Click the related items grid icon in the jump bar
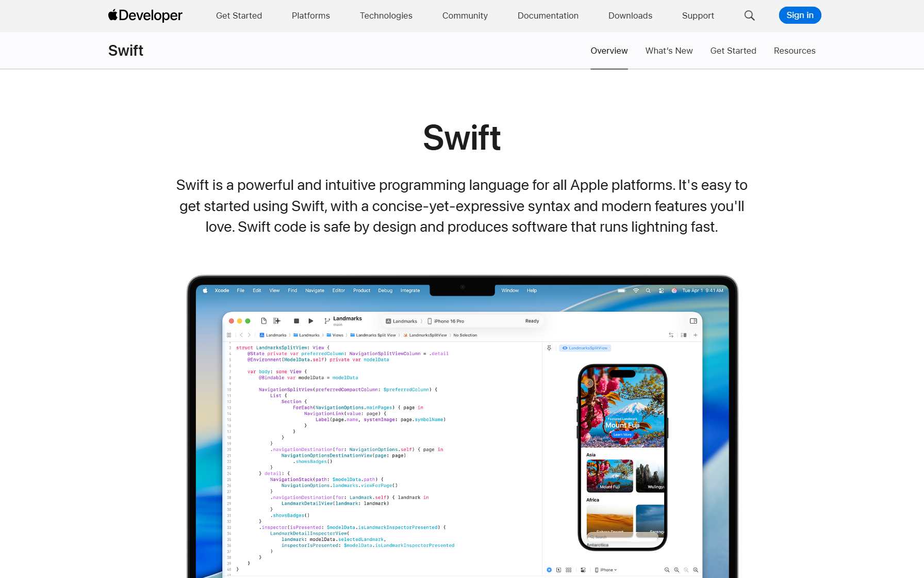924x578 pixels. [229, 335]
